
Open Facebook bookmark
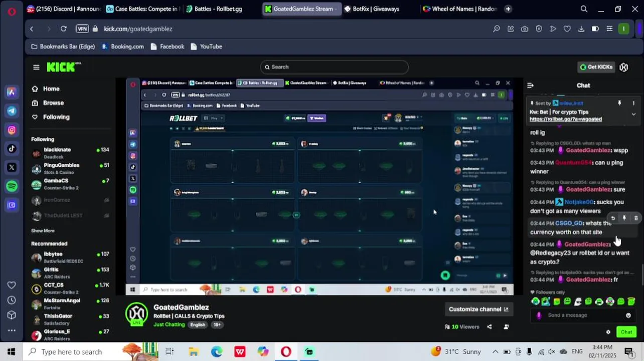(167, 47)
